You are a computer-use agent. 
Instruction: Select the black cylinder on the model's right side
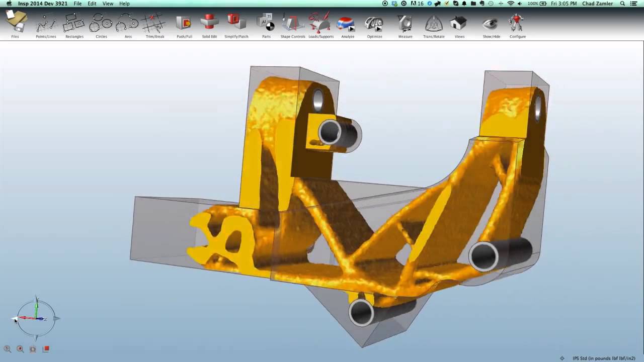point(499,254)
